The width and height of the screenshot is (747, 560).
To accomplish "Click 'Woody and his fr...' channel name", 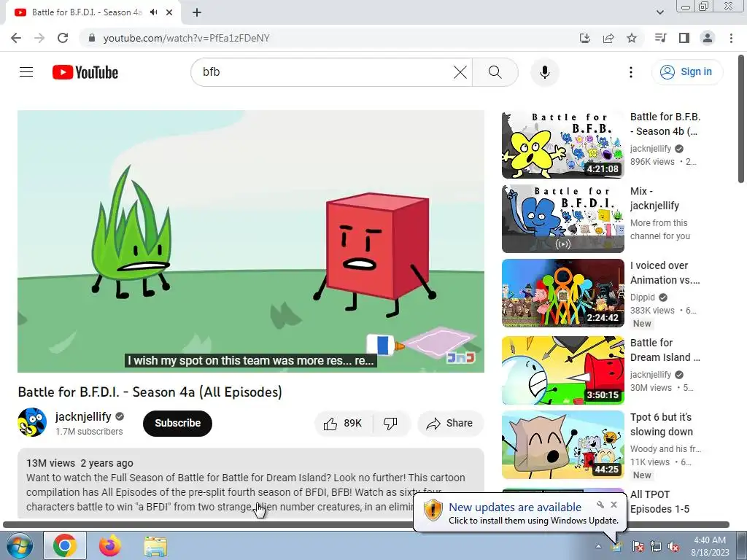I will [665, 448].
